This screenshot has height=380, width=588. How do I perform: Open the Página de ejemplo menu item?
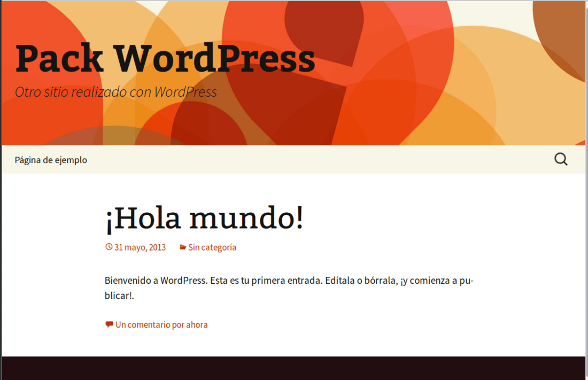tap(51, 160)
